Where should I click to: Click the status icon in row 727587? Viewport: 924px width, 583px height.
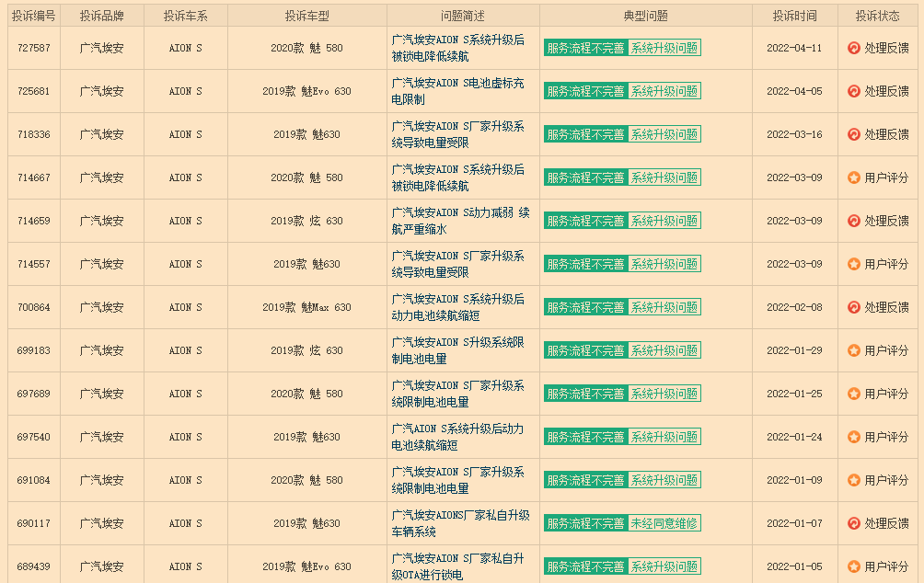coord(853,49)
